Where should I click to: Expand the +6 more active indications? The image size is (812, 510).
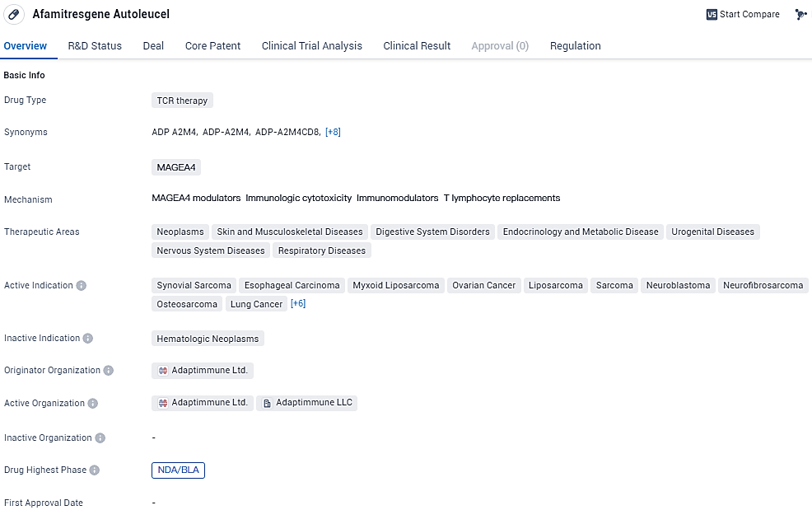pos(298,304)
